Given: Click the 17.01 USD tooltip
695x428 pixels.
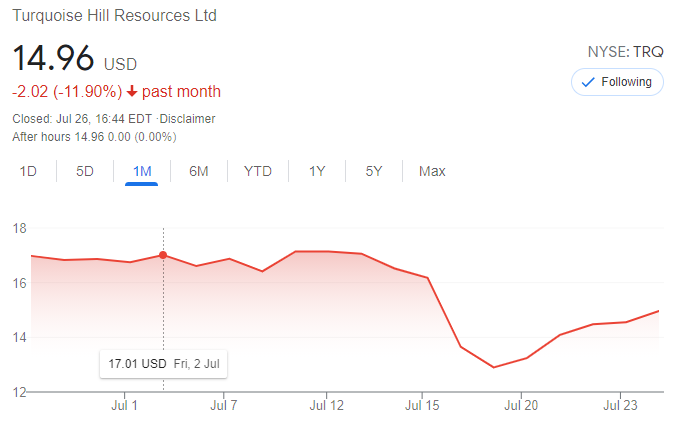Looking at the screenshot, I should pyautogui.click(x=164, y=364).
